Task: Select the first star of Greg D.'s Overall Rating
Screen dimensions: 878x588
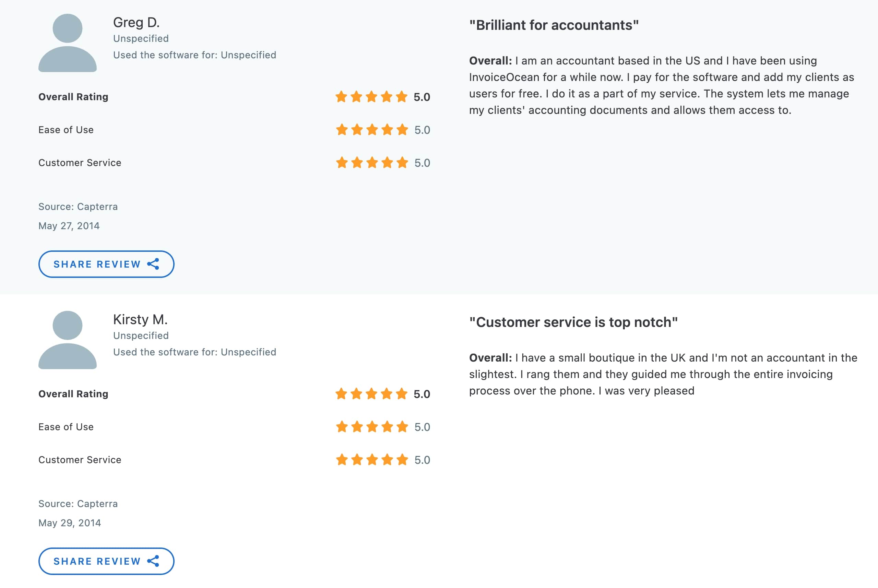Action: (x=341, y=97)
